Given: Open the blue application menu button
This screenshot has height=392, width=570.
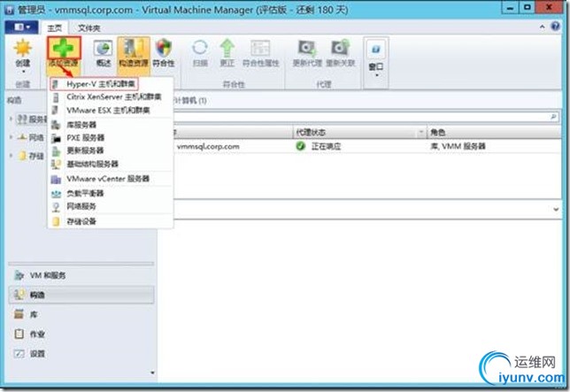Looking at the screenshot, I should [x=22, y=27].
